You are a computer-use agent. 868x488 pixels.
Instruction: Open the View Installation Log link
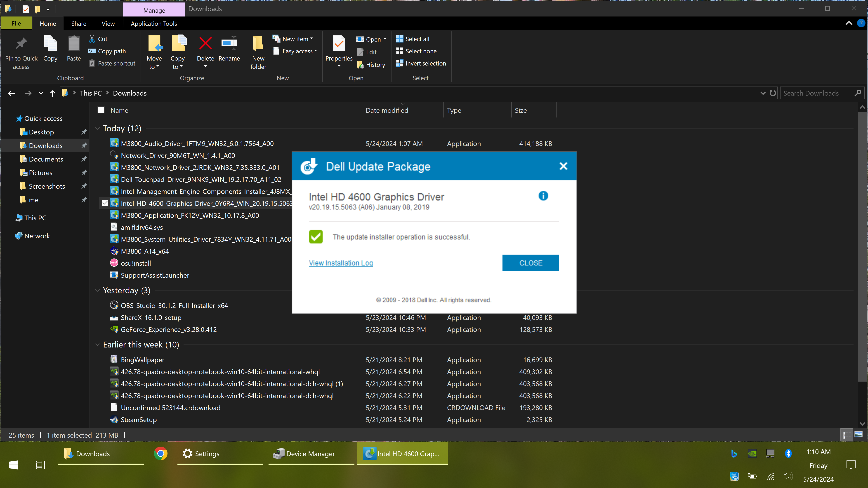pos(341,263)
